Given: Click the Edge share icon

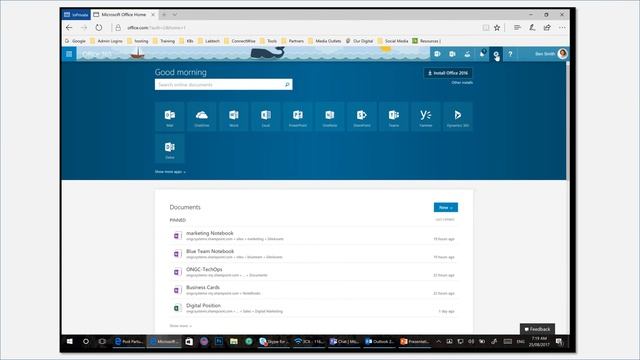Looking at the screenshot, I should 547,27.
